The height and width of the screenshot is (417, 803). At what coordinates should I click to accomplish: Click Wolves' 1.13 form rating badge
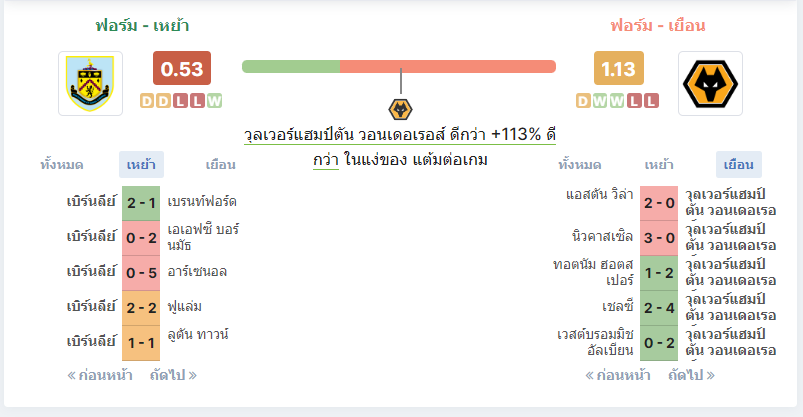click(x=618, y=68)
